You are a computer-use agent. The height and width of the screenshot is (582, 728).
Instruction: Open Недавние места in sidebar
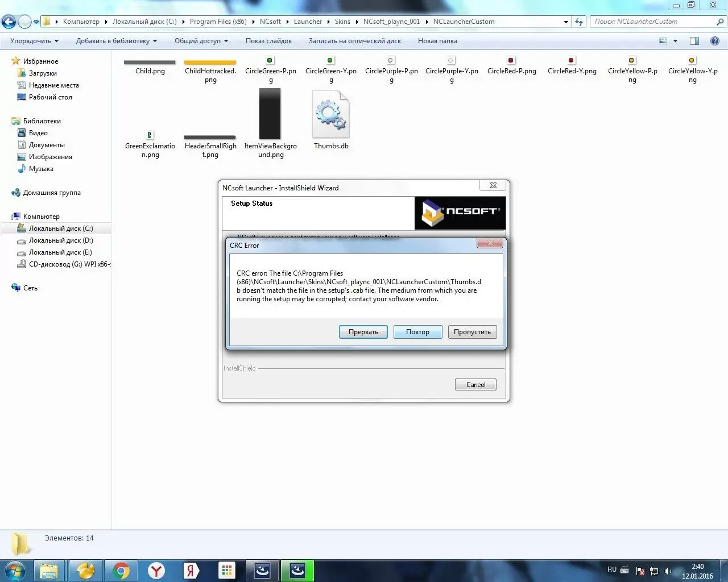coord(54,85)
